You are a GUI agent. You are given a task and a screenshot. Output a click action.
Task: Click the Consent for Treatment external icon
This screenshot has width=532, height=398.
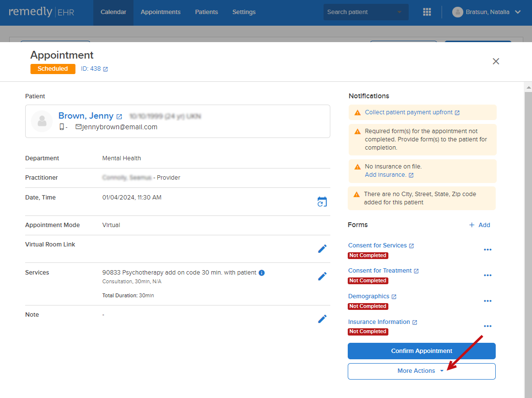(x=416, y=271)
